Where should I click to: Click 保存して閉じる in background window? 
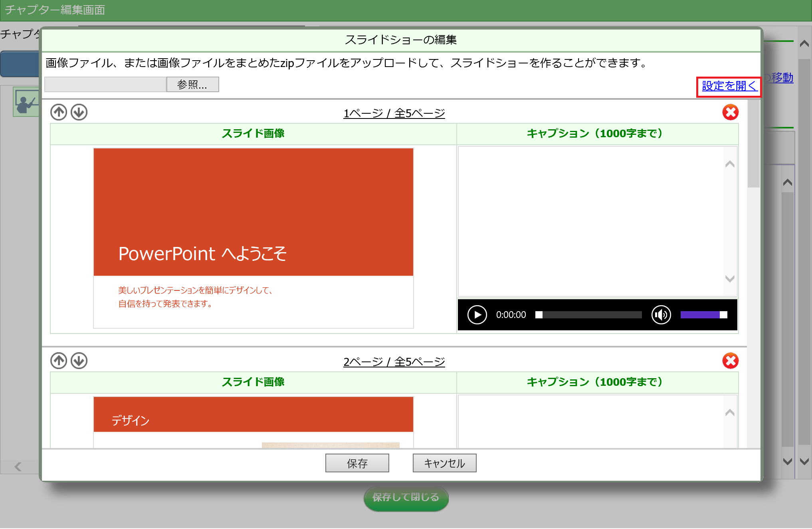point(406,497)
